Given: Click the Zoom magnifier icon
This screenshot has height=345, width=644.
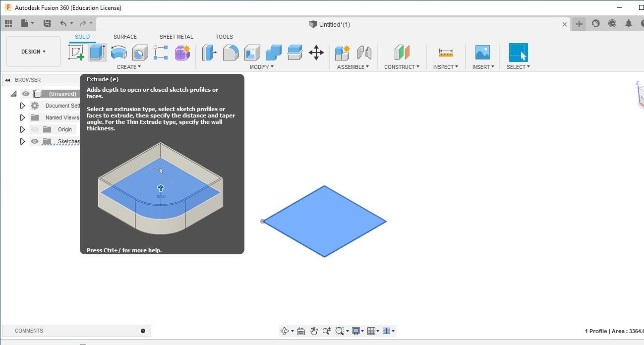Looking at the screenshot, I should 327,331.
